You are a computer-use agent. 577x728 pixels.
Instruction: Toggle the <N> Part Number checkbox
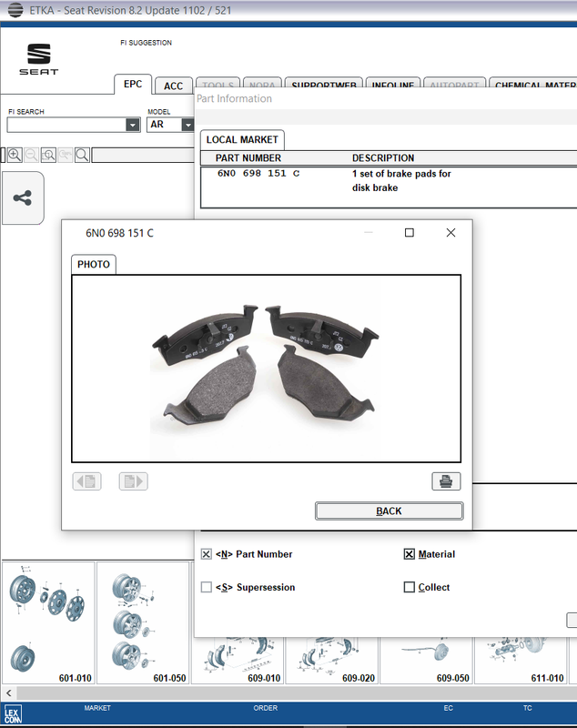(206, 554)
